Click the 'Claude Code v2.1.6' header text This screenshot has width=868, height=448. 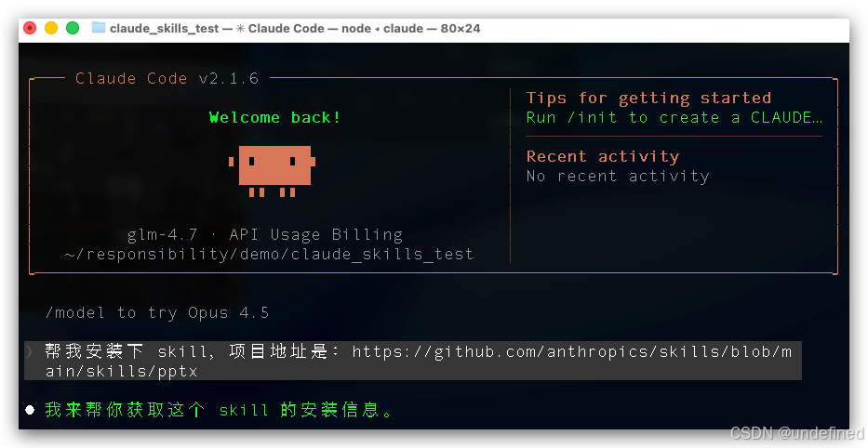click(x=167, y=78)
